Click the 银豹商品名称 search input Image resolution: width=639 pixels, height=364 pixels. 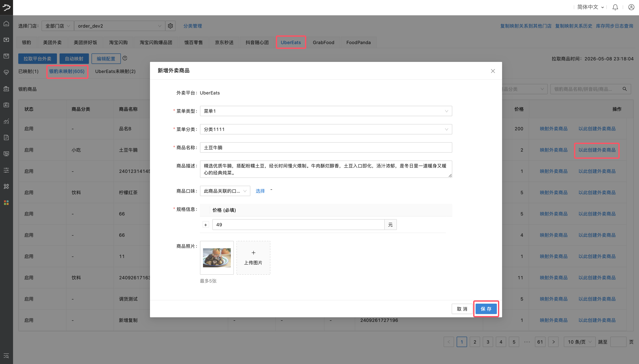coord(586,89)
